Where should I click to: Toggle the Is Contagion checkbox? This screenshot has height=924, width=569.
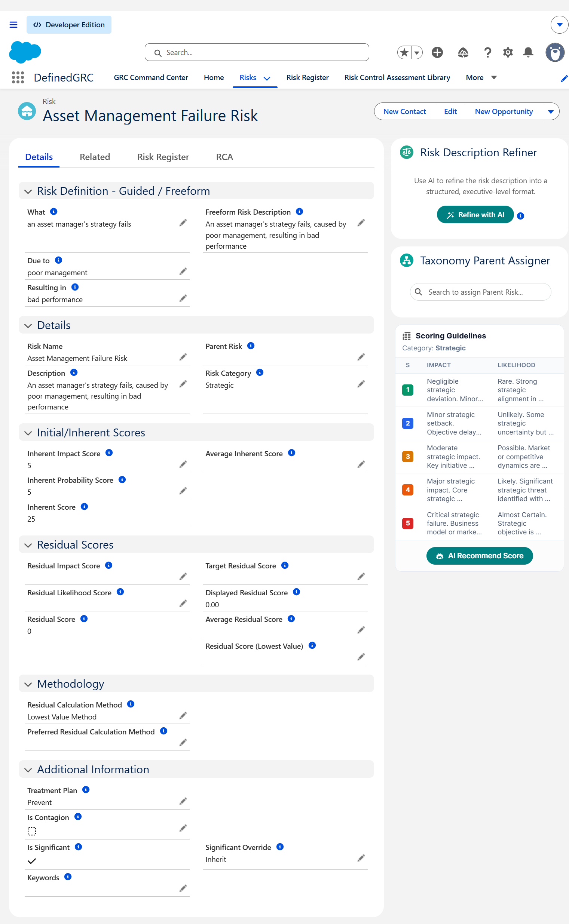click(x=31, y=831)
